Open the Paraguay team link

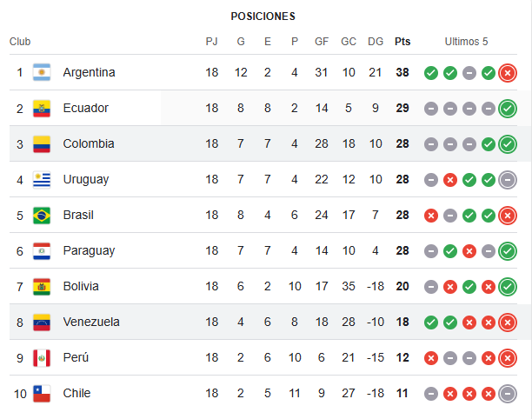(x=89, y=250)
